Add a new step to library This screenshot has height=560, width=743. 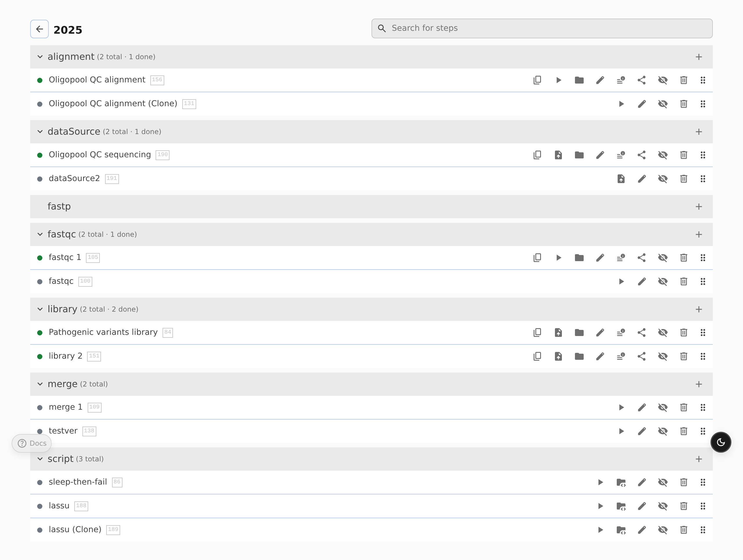pyautogui.click(x=699, y=310)
